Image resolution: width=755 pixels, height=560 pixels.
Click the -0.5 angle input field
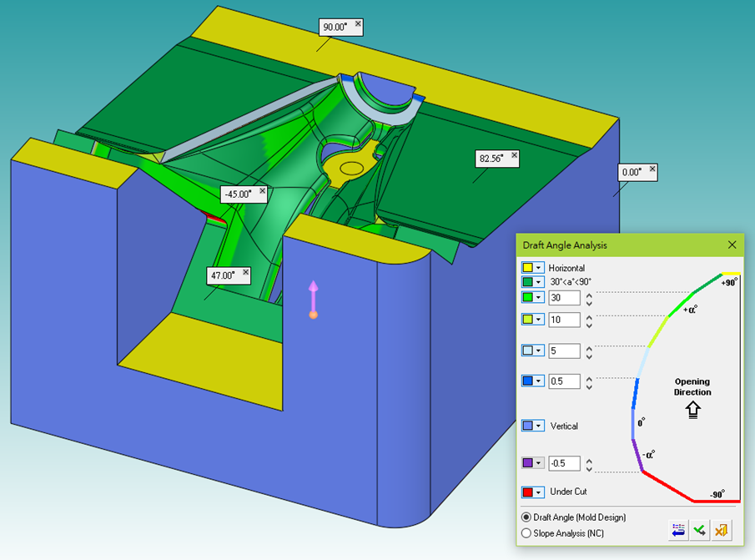564,463
